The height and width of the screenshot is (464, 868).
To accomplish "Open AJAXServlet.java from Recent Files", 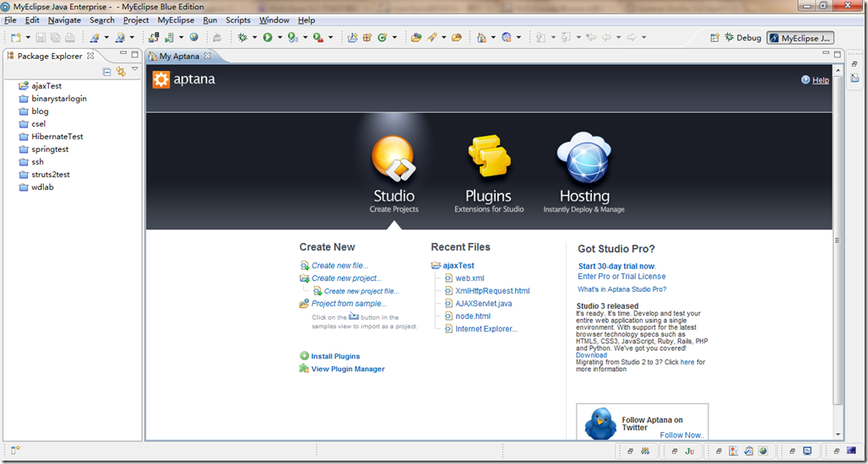I will click(483, 304).
